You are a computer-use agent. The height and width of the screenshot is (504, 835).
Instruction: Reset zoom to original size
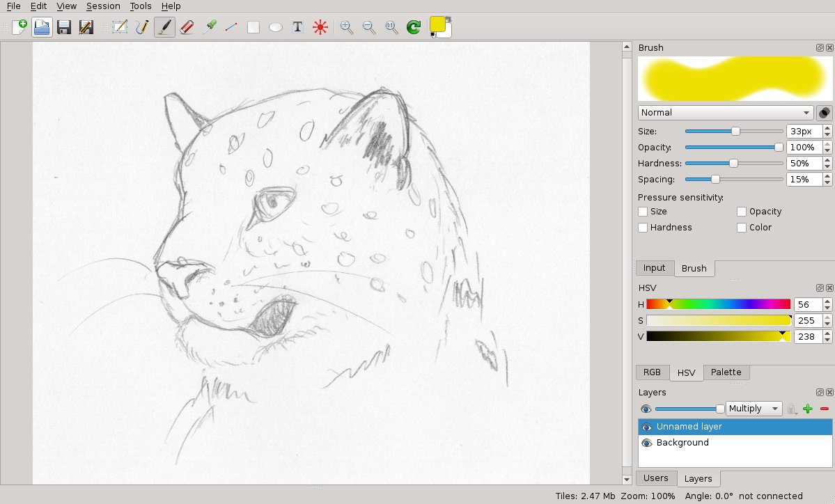[391, 27]
